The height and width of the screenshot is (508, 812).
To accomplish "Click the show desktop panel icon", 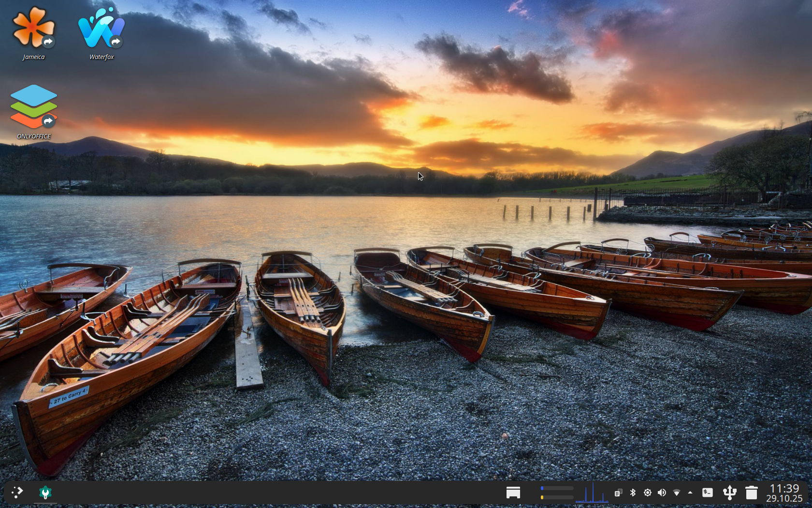I will pos(513,493).
